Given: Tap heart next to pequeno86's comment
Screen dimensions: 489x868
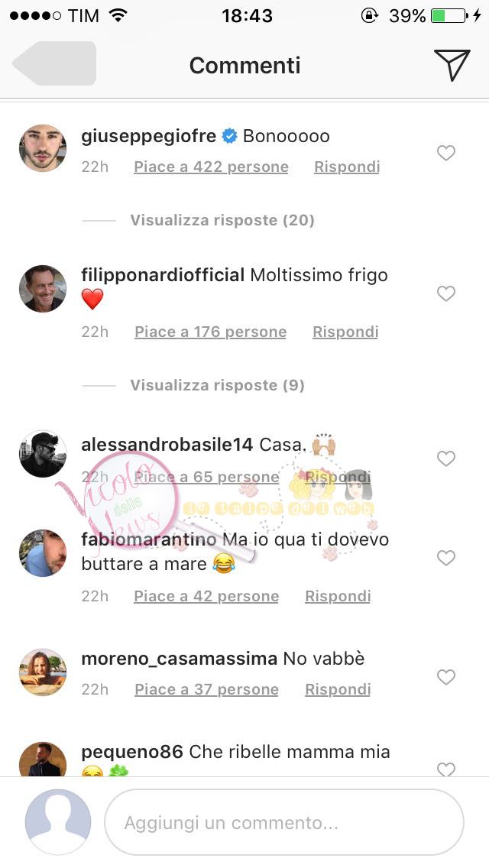Looking at the screenshot, I should (445, 769).
